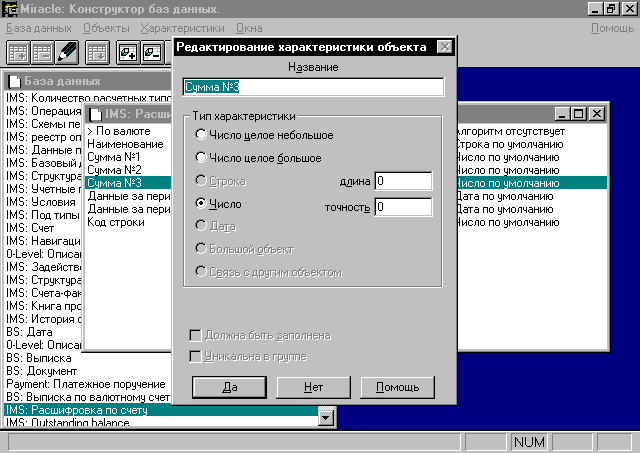
Task: Open the 'Характеристики' menu
Action: coord(182,28)
